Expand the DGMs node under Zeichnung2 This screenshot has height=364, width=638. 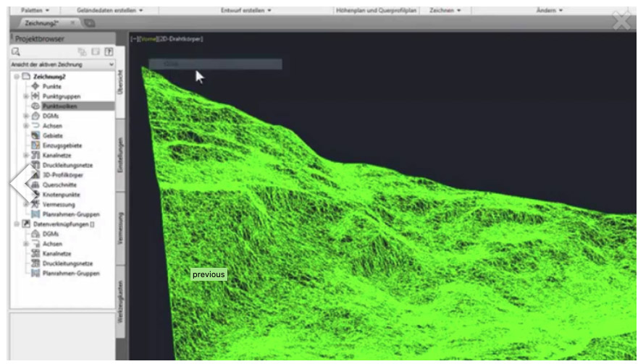click(x=26, y=116)
